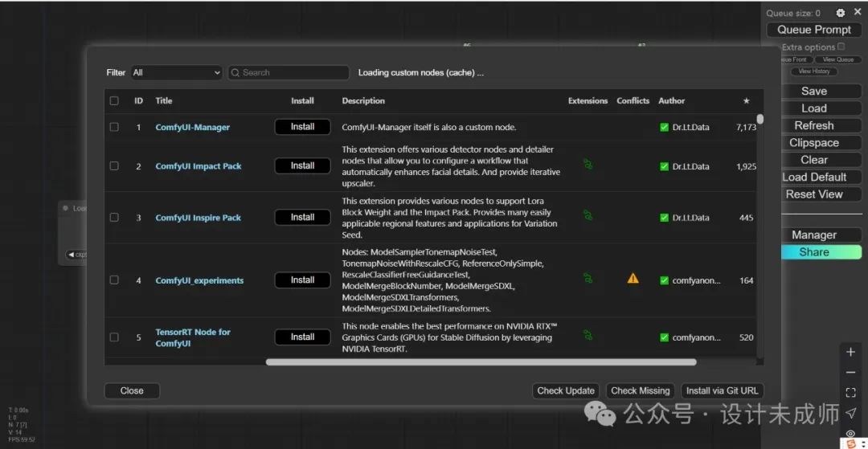
Task: Click the search magnifier icon
Action: [235, 72]
